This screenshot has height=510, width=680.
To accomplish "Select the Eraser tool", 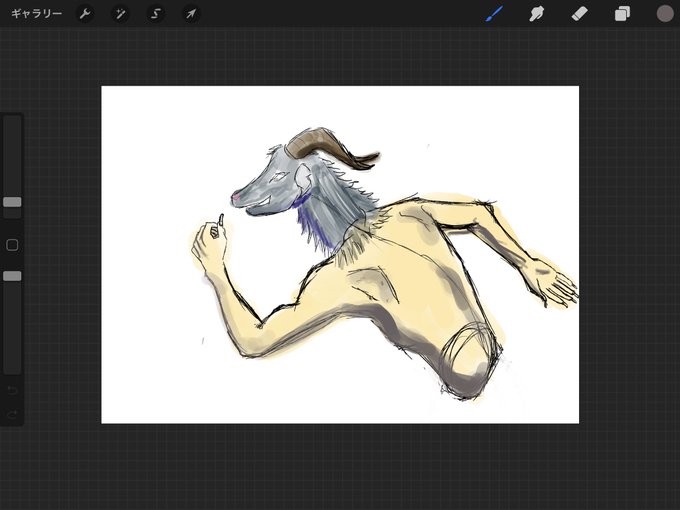I will 580,14.
